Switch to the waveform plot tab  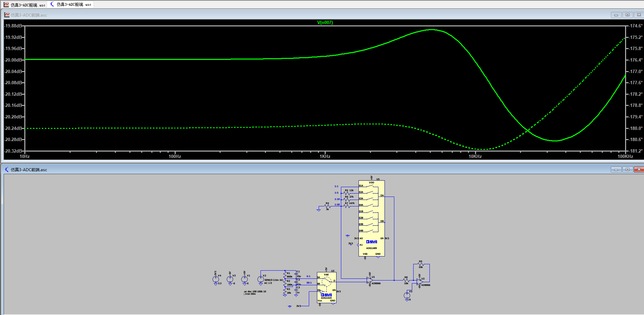point(24,5)
